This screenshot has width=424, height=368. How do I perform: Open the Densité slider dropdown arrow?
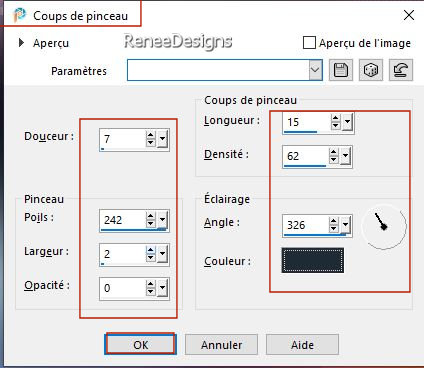(x=345, y=156)
